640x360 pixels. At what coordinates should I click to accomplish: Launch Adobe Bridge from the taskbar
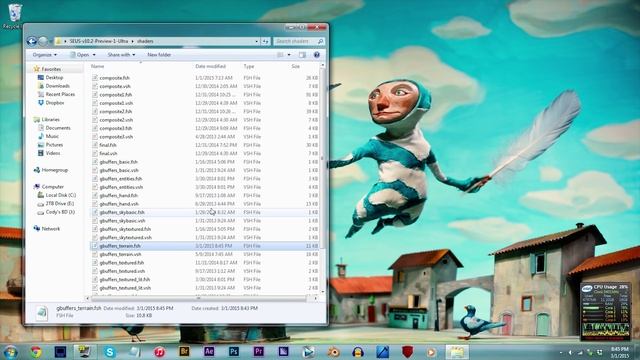pyautogui.click(x=184, y=351)
